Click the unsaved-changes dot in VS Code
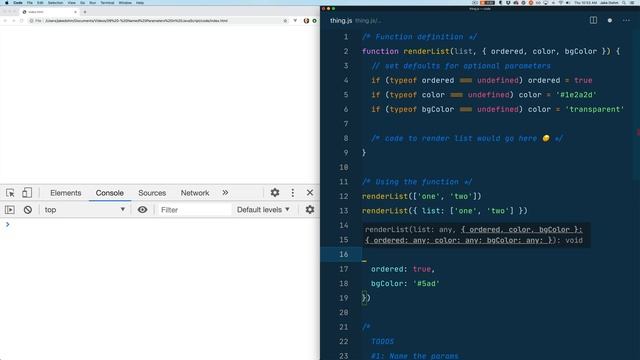The image size is (640, 360). (610, 20)
